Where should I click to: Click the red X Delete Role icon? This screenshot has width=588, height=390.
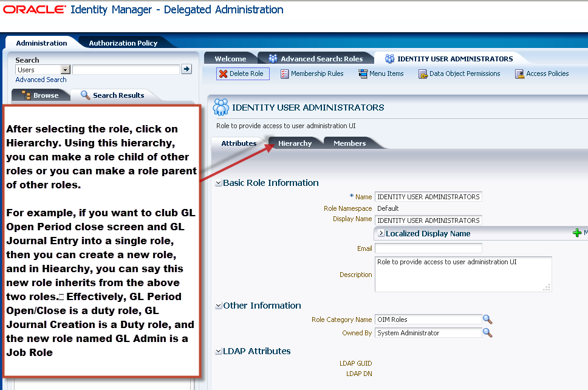pyautogui.click(x=223, y=74)
